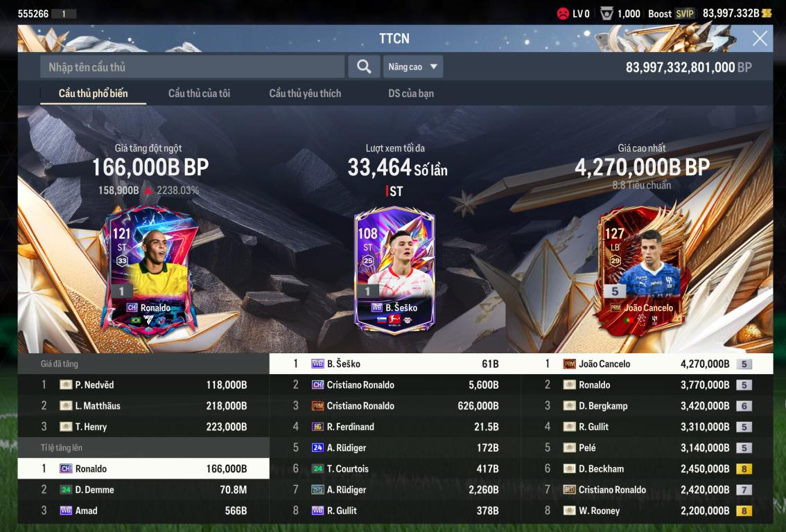Click the SVIP boost badge
This screenshot has height=532, width=786.
click(685, 14)
